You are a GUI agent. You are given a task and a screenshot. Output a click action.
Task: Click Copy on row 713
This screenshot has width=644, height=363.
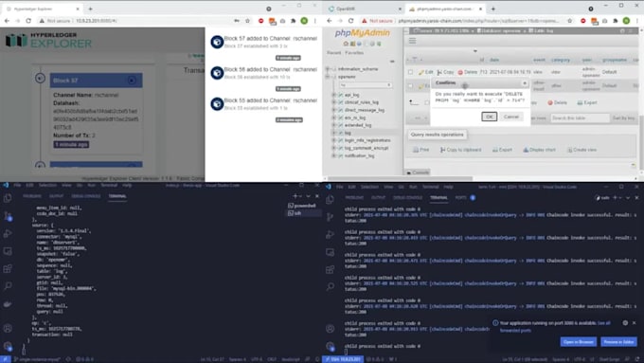point(446,72)
